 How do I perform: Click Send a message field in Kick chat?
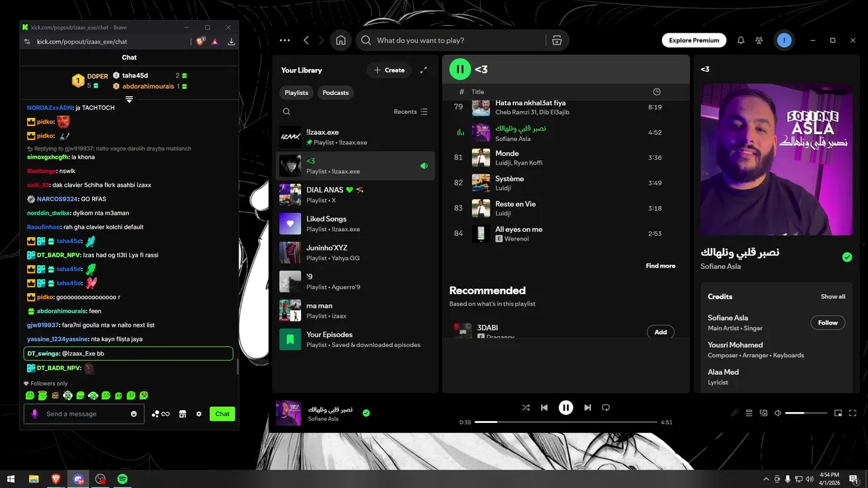tap(84, 413)
